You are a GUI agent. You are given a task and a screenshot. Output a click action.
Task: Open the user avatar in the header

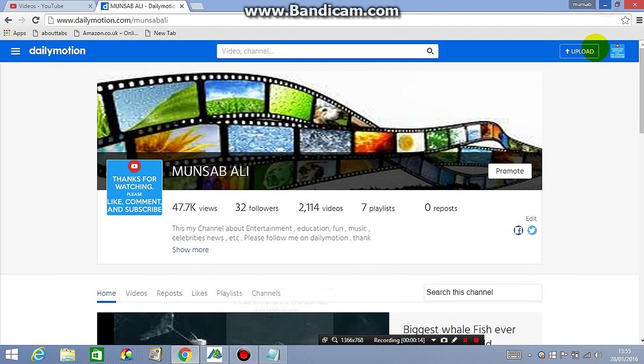point(618,51)
